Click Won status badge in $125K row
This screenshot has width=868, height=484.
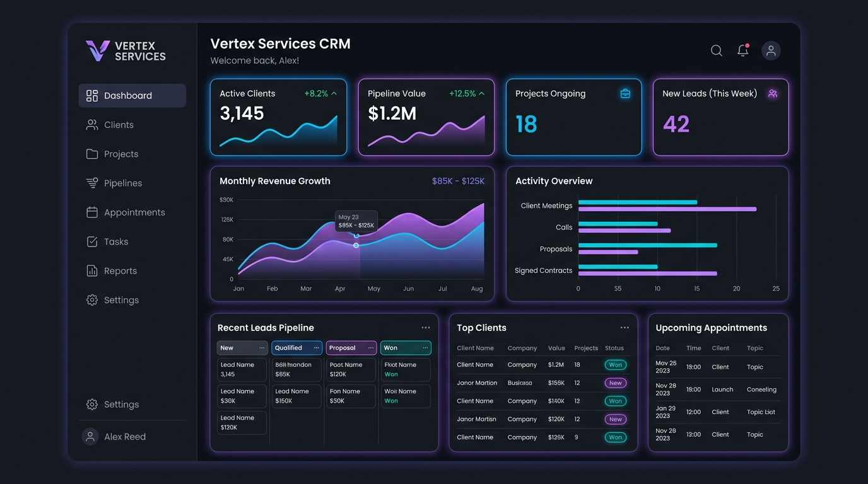616,437
